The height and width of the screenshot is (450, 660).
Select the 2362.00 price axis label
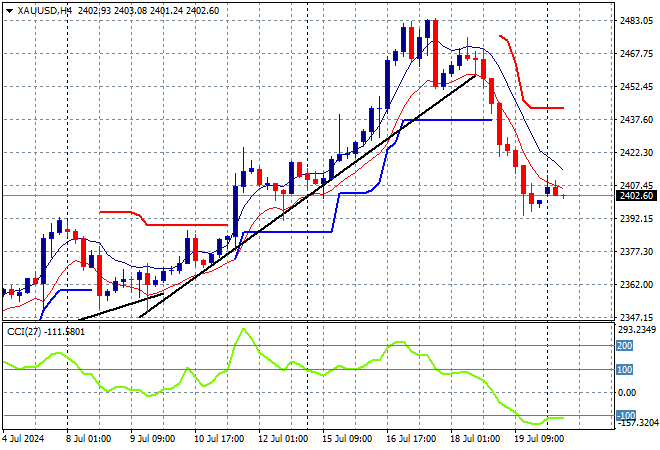(636, 285)
